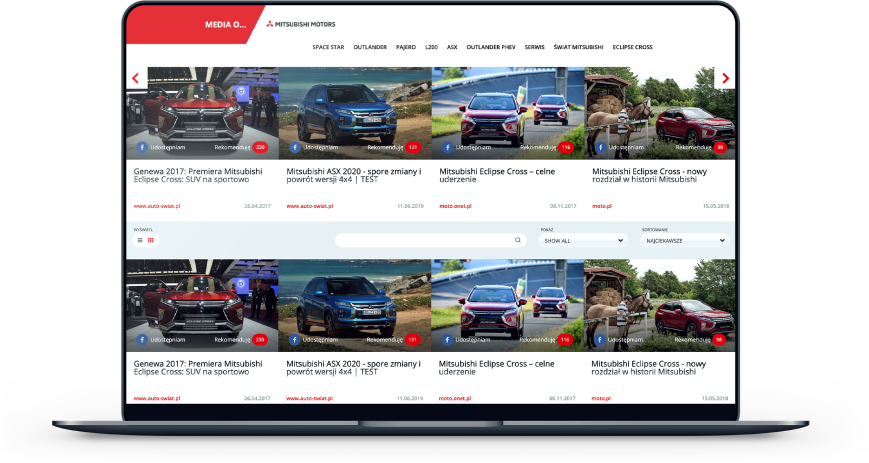
Task: Click Rekomenduję on lower grid 'celne uderzenie' card
Action: coord(538,339)
